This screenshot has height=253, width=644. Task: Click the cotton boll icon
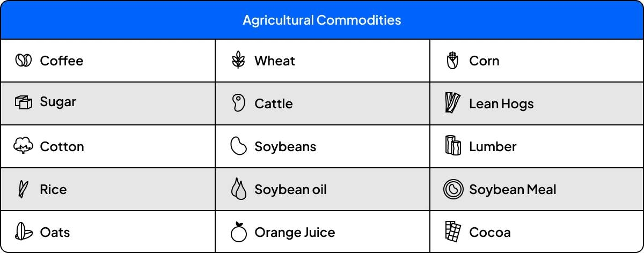(24, 146)
